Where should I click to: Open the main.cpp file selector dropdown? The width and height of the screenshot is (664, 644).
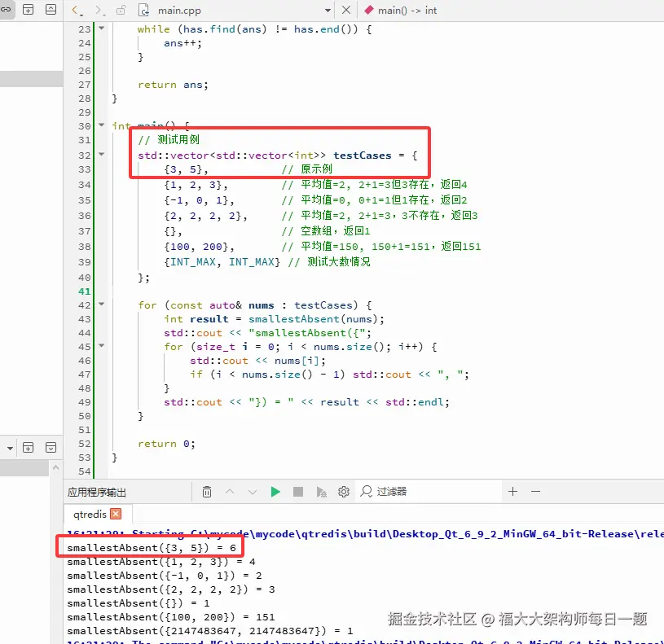coord(328,10)
